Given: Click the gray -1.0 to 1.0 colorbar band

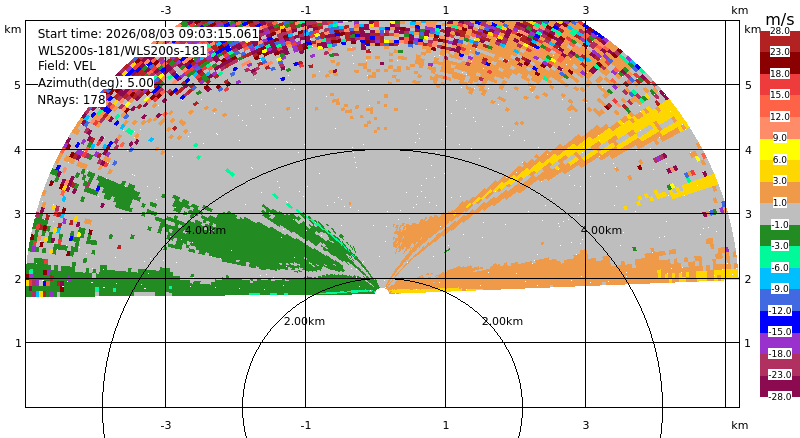Looking at the screenshot, I should point(780,213).
